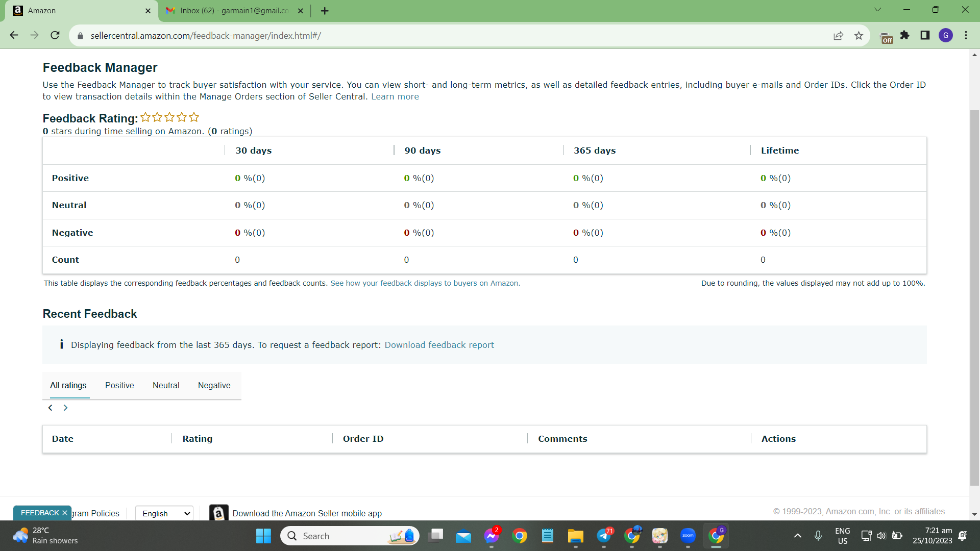Viewport: 980px width, 551px height.
Task: Click the Amazon Seller app icon
Action: tap(218, 513)
